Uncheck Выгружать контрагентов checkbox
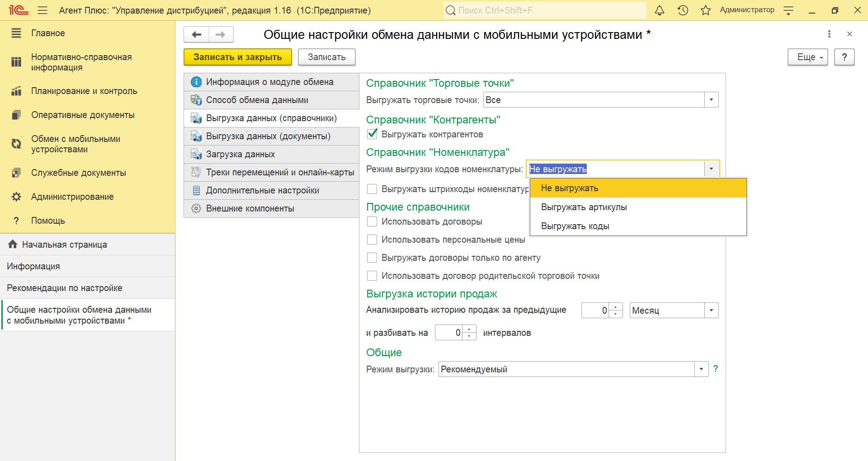The image size is (868, 461). point(372,134)
